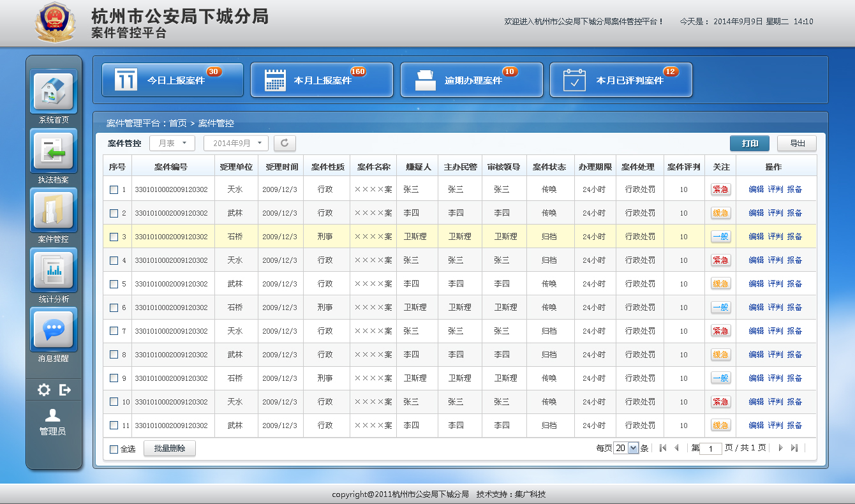Open the 本月上报案件 tab
The width and height of the screenshot is (855, 504).
(322, 80)
